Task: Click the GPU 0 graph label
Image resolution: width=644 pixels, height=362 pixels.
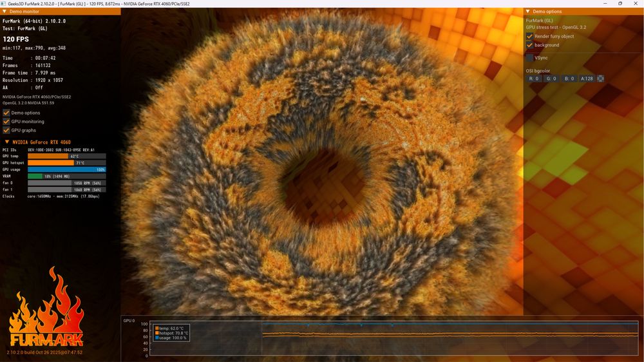Action: click(129, 321)
